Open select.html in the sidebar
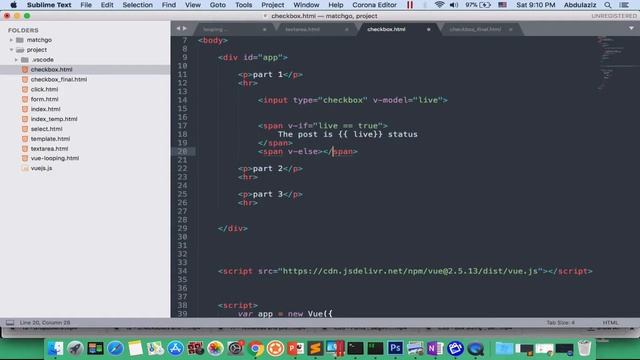640x360 pixels. [47, 129]
